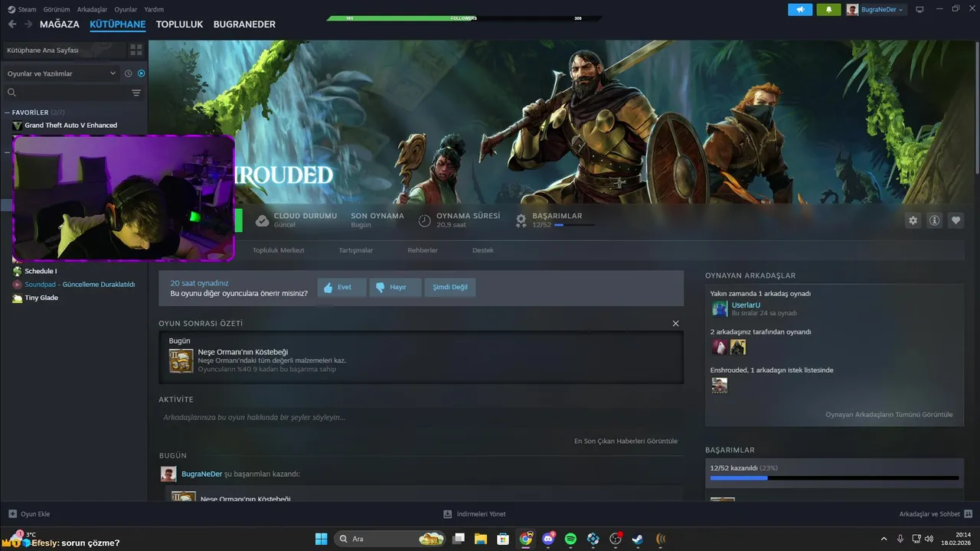Toggle the ready-to-play games filter
The width and height of the screenshot is (980, 551).
pos(141,73)
